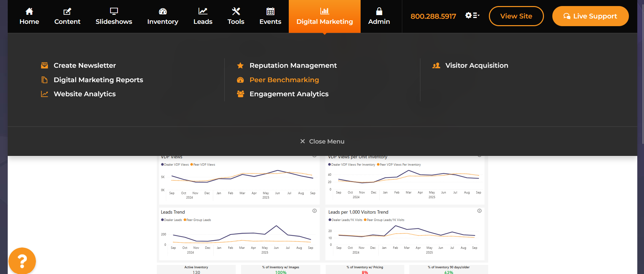Image resolution: width=644 pixels, height=274 pixels.
Task: Click info icon on Leads Trend chart
Action: coord(315,211)
